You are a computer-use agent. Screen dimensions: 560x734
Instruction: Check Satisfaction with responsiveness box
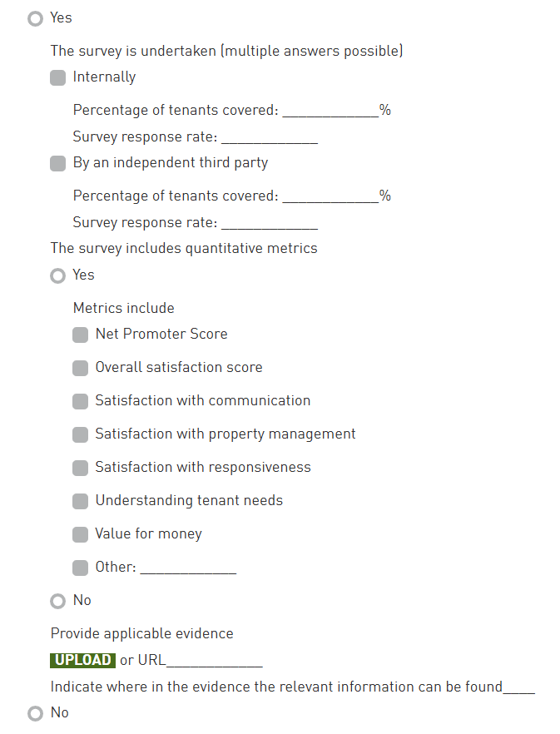pos(80,468)
